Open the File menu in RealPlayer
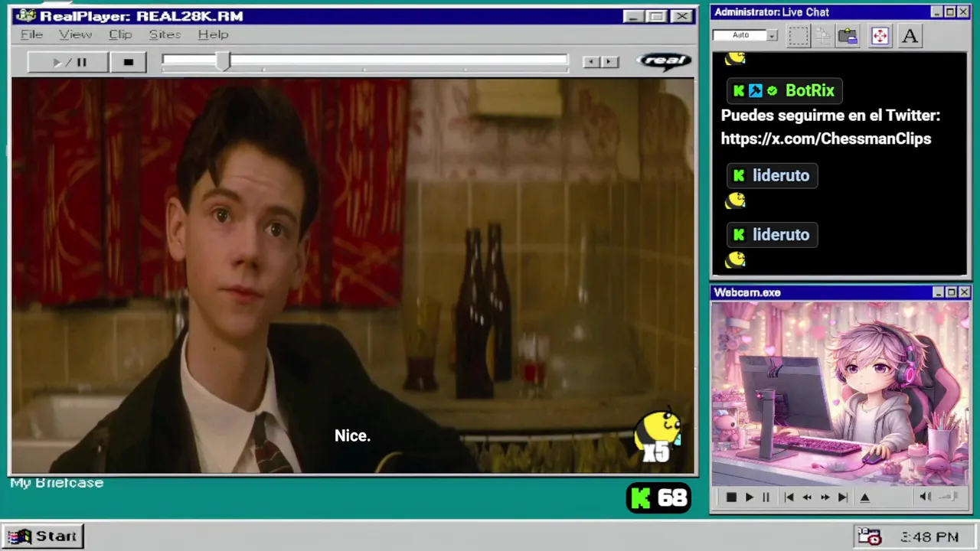This screenshot has width=980, height=551. pos(31,34)
